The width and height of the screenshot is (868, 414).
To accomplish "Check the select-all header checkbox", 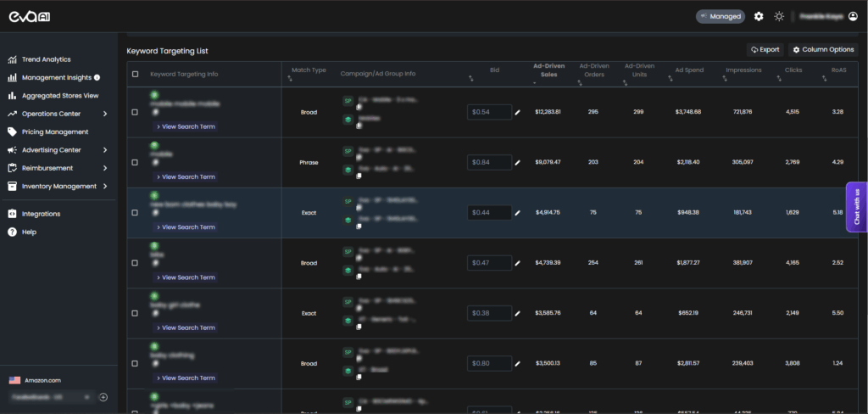I will [136, 75].
